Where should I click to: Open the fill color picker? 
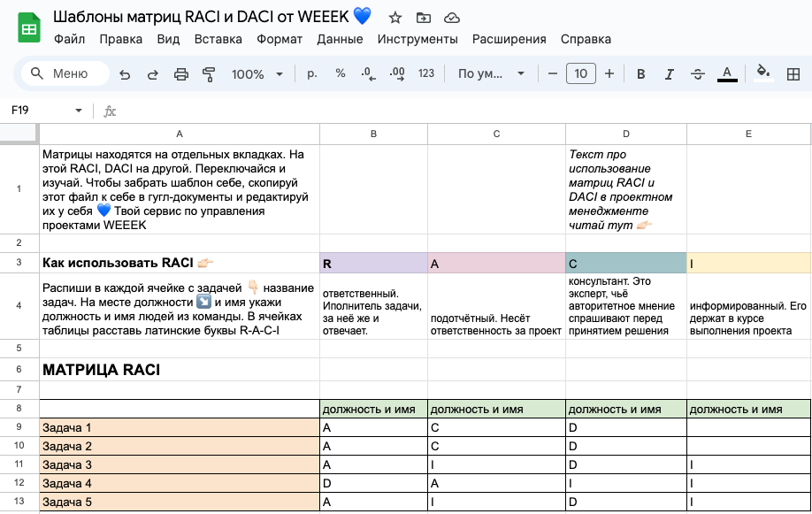click(x=763, y=73)
